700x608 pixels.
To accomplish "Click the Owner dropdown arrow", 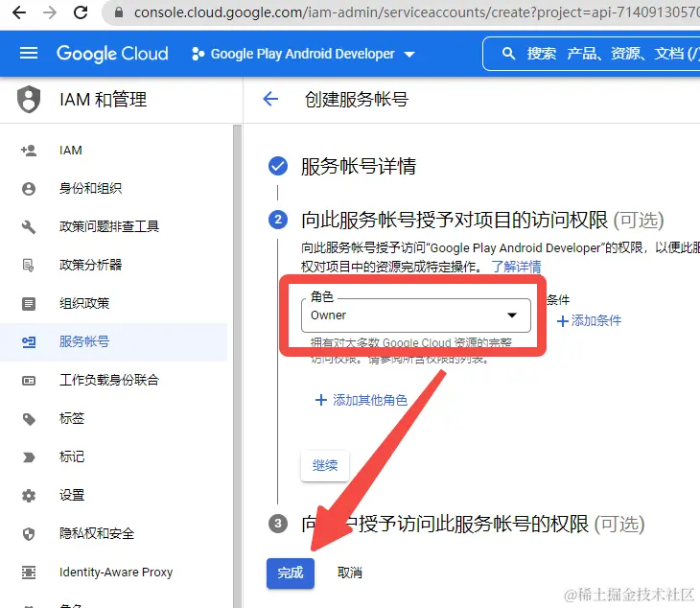I will click(x=512, y=316).
